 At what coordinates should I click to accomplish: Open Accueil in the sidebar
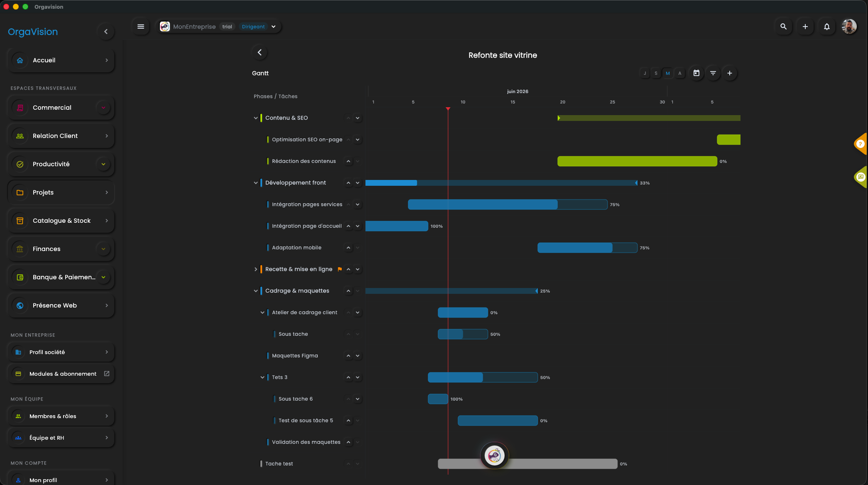(x=61, y=60)
